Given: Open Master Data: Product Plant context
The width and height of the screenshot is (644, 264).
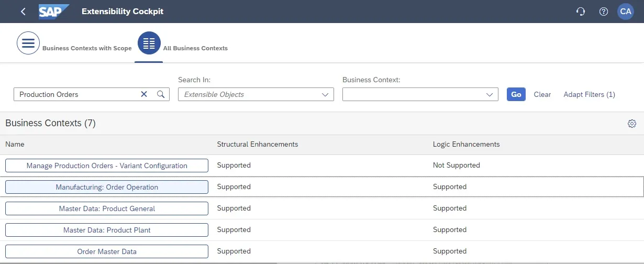Looking at the screenshot, I should click(x=107, y=230).
